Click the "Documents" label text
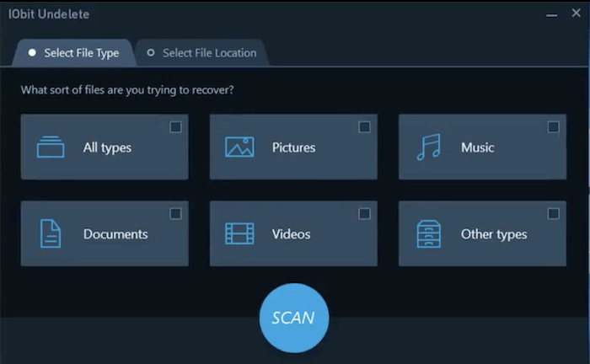Viewport: 590px width, 364px height. pyautogui.click(x=115, y=234)
